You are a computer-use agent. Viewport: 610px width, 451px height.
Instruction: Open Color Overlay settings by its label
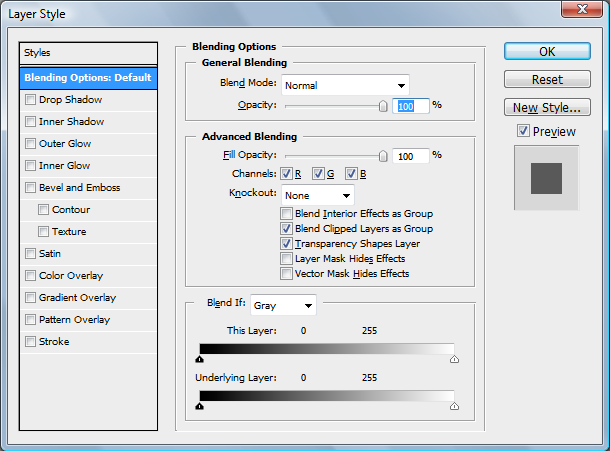[x=71, y=276]
